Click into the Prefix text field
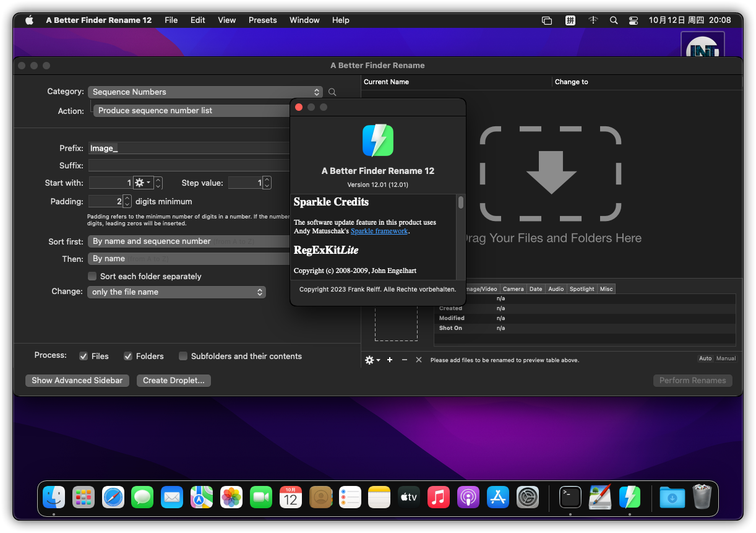This screenshot has width=756, height=533. [189, 149]
